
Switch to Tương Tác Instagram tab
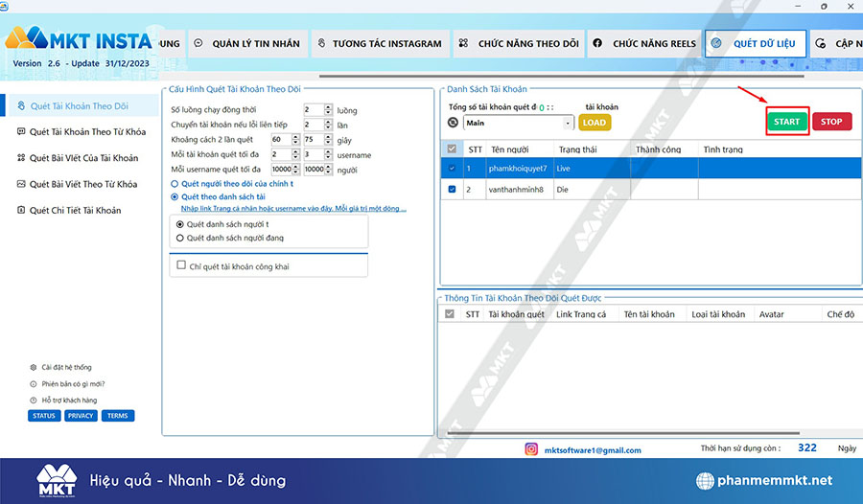(382, 43)
